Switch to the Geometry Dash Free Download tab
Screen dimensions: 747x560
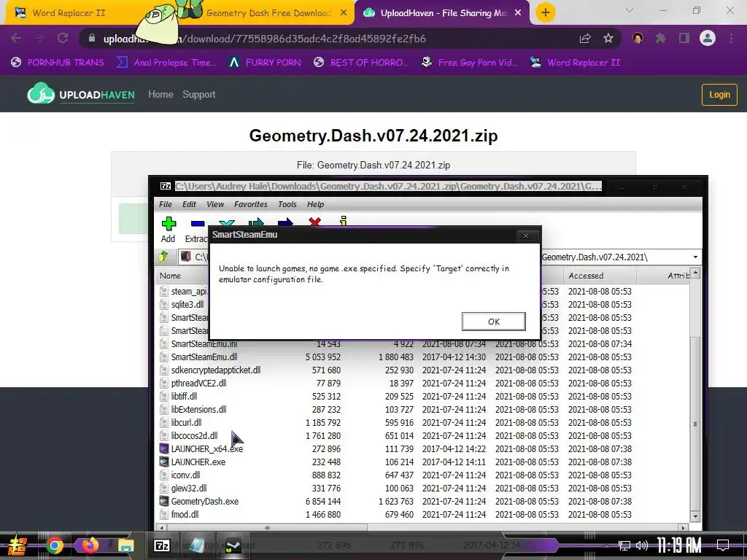pos(268,13)
